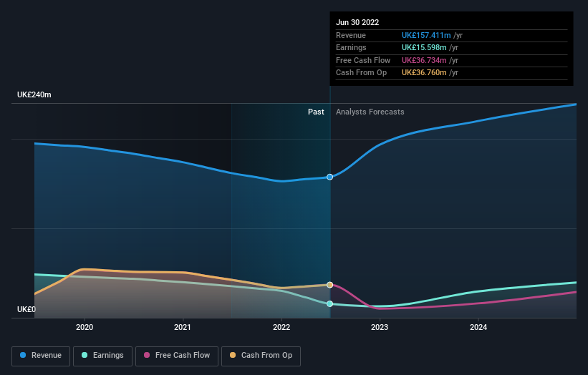Click the Earnings row label in tooltip

coord(351,47)
